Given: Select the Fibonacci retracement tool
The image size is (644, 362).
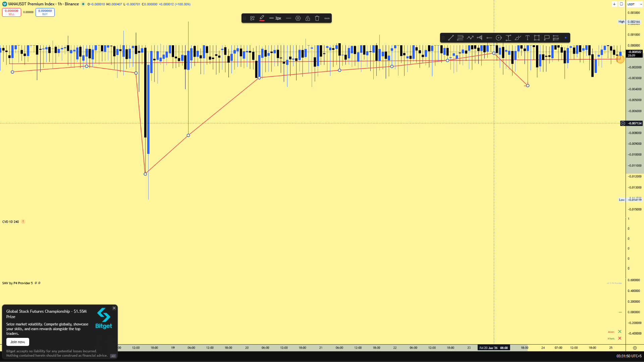Looking at the screenshot, I should (x=460, y=38).
